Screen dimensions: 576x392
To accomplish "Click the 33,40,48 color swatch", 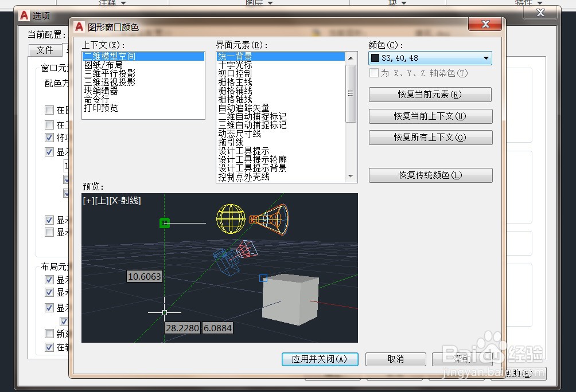I will pos(375,58).
